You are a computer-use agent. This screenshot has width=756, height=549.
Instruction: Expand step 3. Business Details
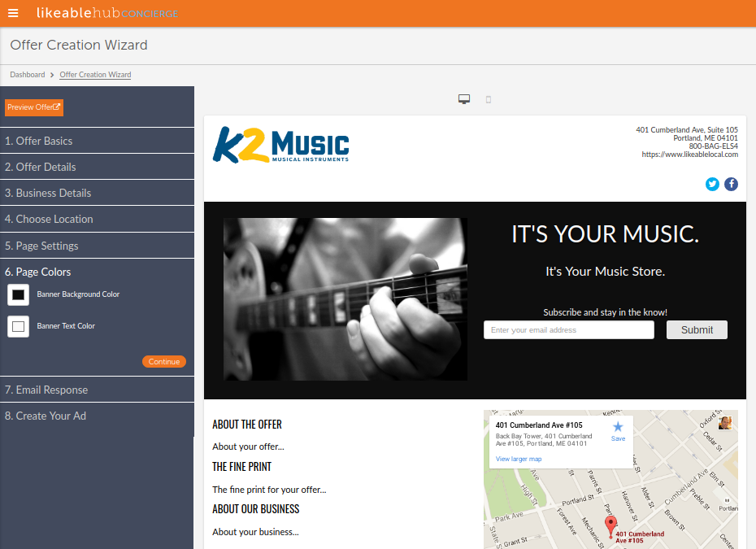point(97,193)
